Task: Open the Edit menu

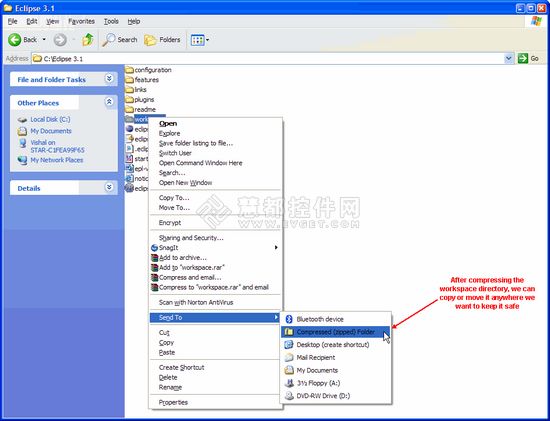Action: (x=32, y=21)
